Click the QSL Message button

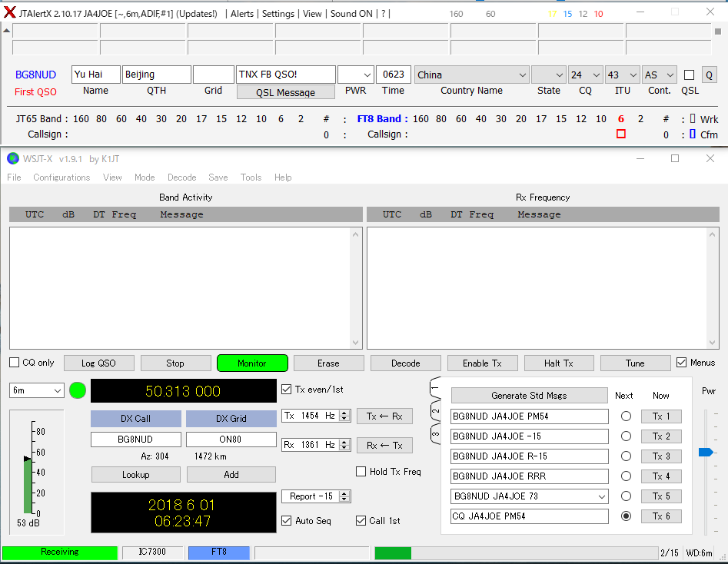pyautogui.click(x=285, y=92)
